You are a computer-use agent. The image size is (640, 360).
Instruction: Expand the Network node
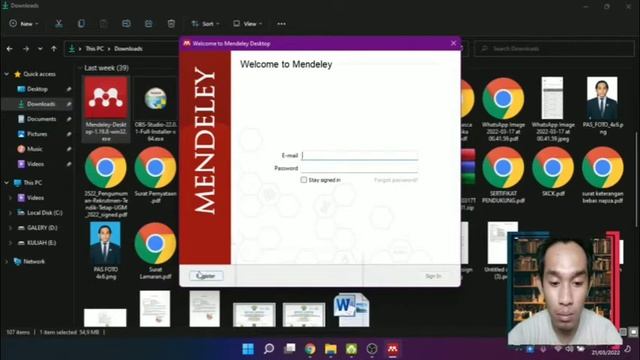click(x=7, y=262)
